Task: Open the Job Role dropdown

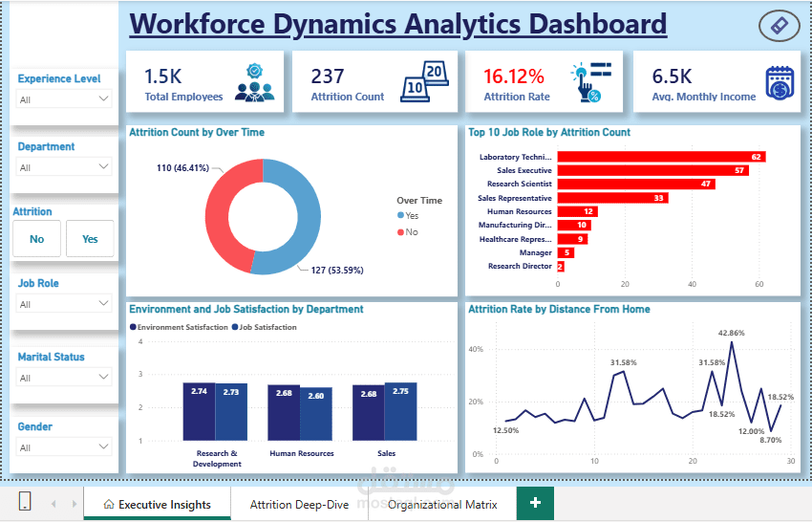Action: (64, 304)
